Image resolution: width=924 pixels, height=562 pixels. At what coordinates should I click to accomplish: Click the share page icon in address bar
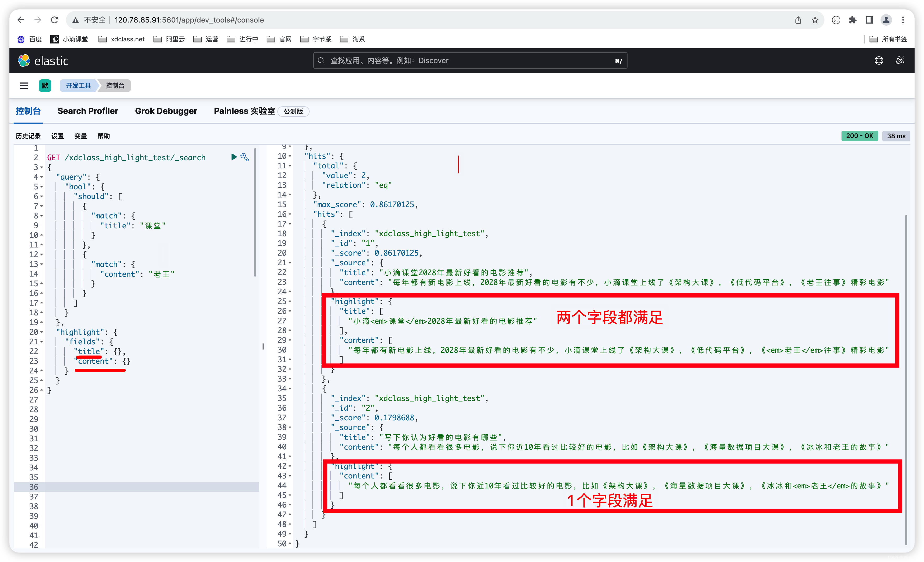798,20
